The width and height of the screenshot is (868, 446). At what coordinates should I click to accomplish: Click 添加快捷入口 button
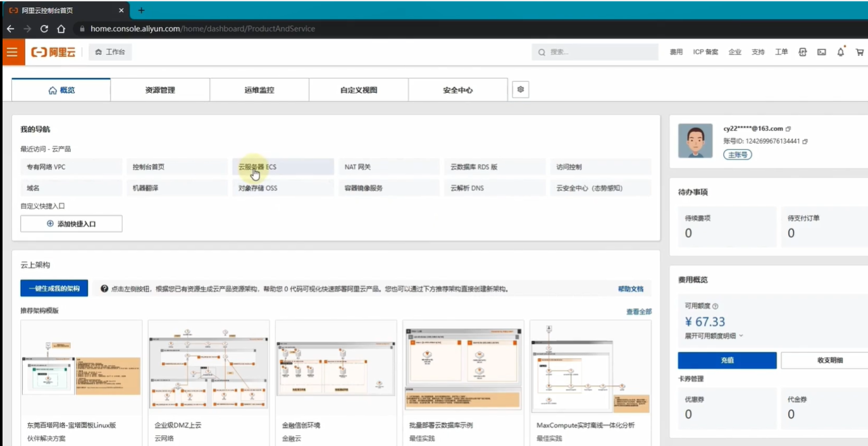click(71, 223)
